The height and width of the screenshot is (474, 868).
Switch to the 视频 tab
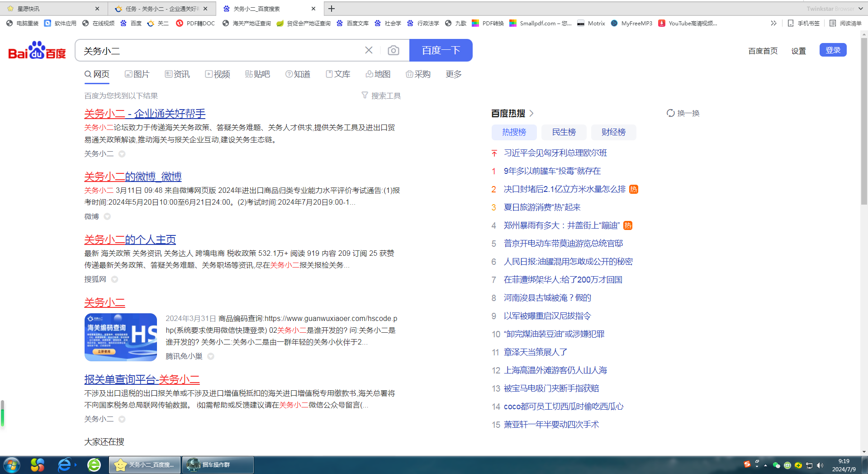click(218, 74)
